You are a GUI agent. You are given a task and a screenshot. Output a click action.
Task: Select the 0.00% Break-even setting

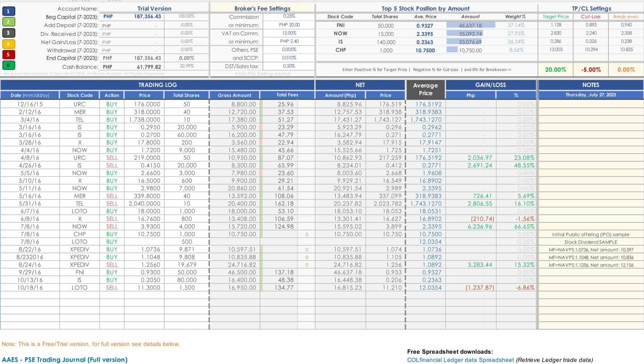point(626,70)
